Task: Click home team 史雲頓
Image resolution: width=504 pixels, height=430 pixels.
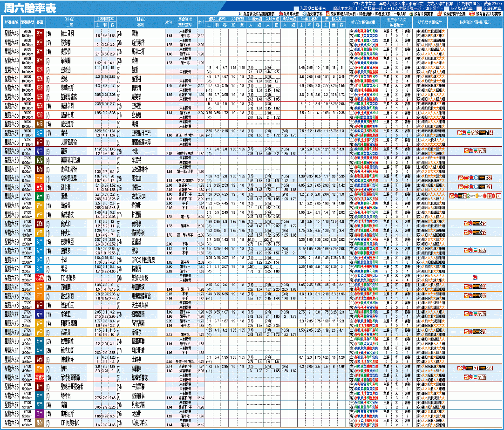Action: click(66, 51)
